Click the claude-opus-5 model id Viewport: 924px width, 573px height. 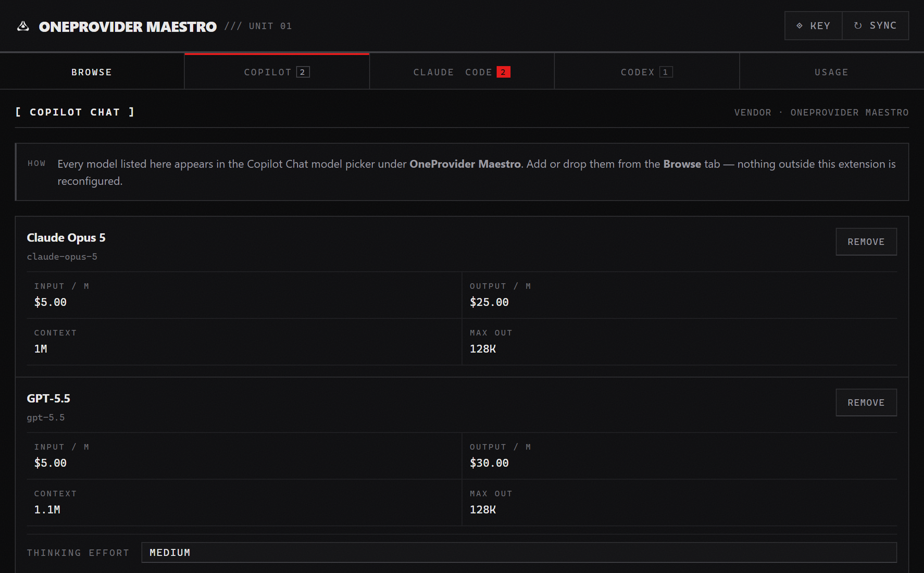pyautogui.click(x=62, y=256)
